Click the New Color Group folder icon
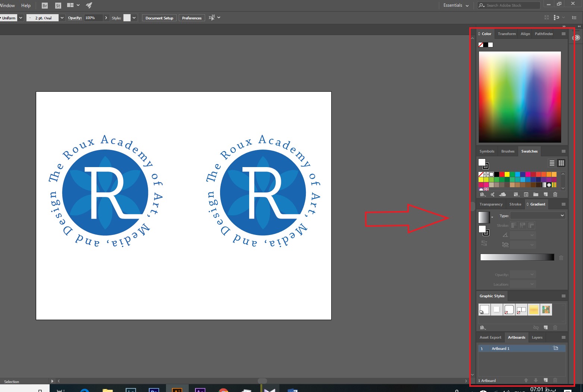The height and width of the screenshot is (392, 583). pos(536,194)
